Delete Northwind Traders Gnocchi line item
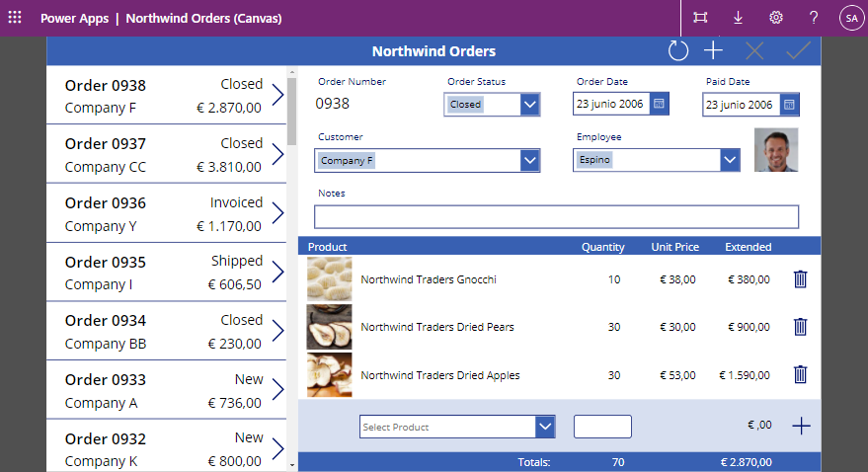Screen dimensions: 868x472 coord(801,278)
